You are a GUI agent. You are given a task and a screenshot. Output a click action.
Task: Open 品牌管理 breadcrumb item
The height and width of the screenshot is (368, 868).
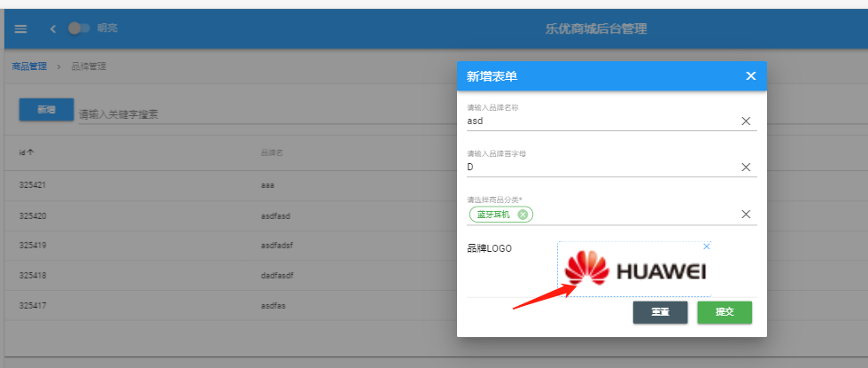point(89,67)
